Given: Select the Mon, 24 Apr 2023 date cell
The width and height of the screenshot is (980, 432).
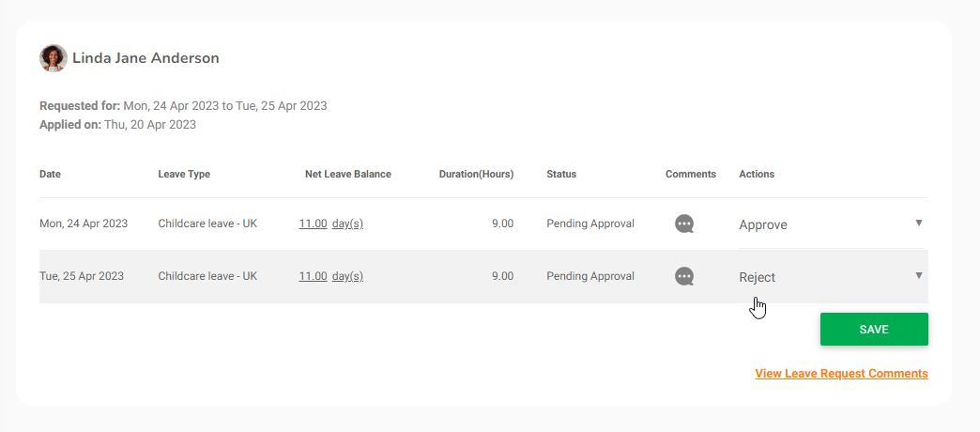Looking at the screenshot, I should [x=84, y=224].
